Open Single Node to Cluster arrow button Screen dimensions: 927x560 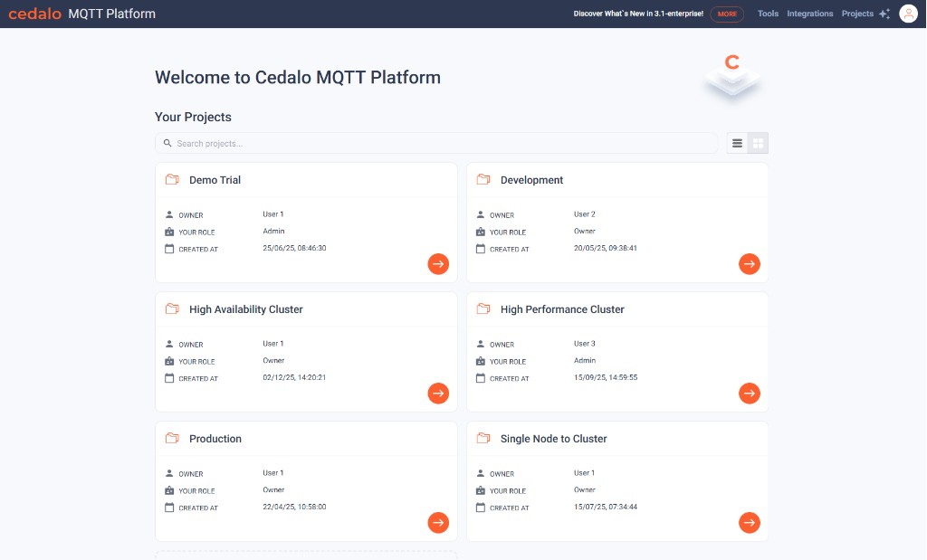pos(749,523)
